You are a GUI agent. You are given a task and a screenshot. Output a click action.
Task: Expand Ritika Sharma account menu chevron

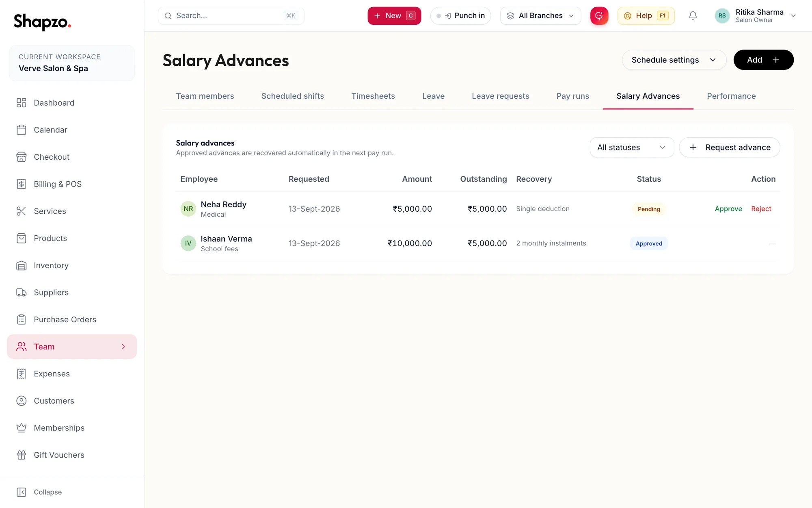(x=793, y=16)
